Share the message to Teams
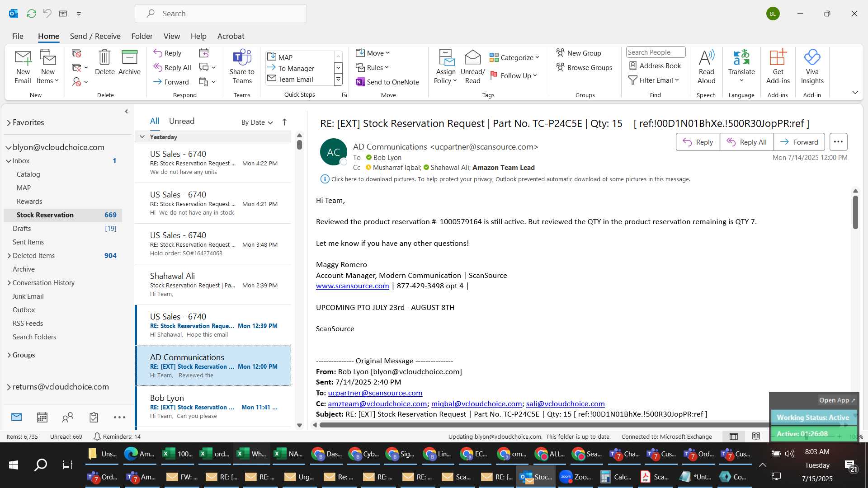868x488 pixels. [242, 67]
